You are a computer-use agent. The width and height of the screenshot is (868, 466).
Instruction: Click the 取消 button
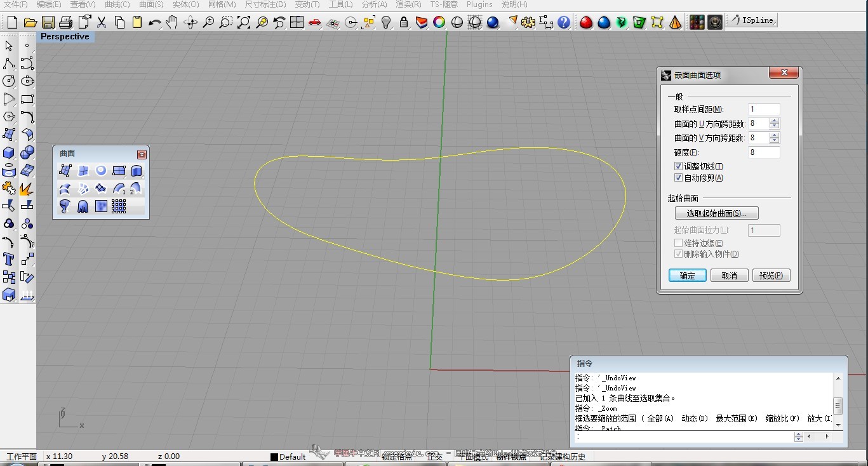pos(730,276)
